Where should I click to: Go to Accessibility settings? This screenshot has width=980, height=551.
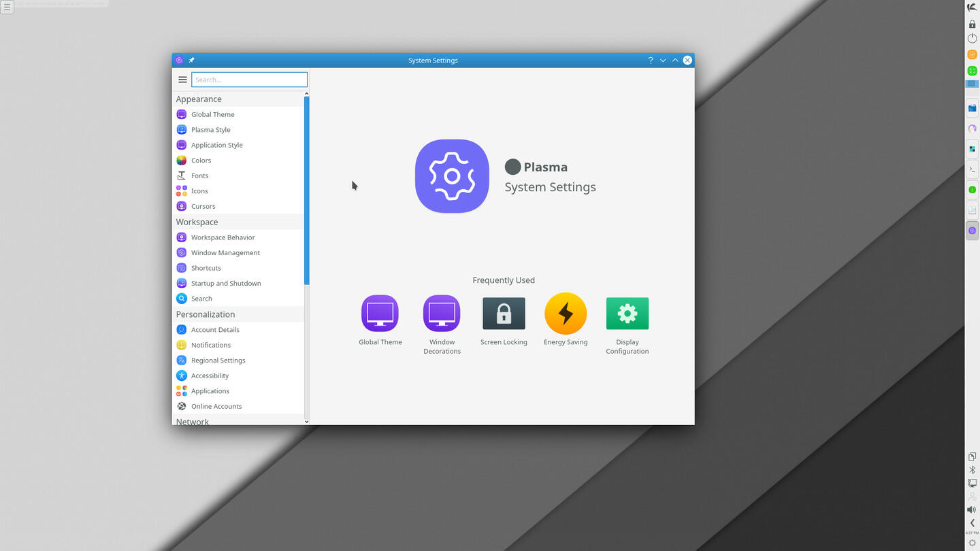coord(238,375)
